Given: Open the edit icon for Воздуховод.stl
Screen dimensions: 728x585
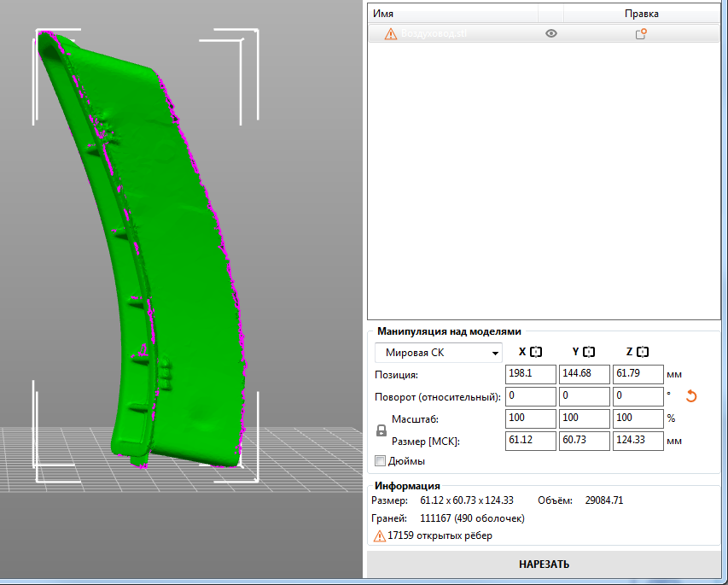Looking at the screenshot, I should pos(641,34).
